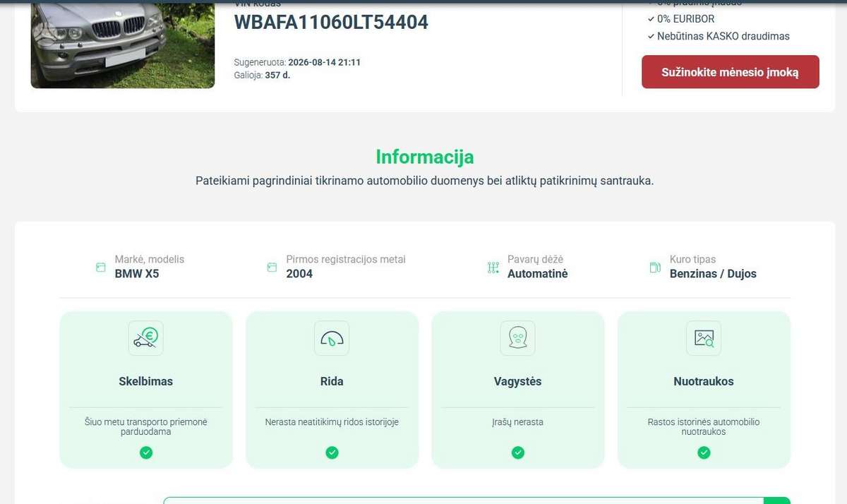Click the Nuotraukos image search icon
The width and height of the screenshot is (847, 504).
[x=704, y=338]
